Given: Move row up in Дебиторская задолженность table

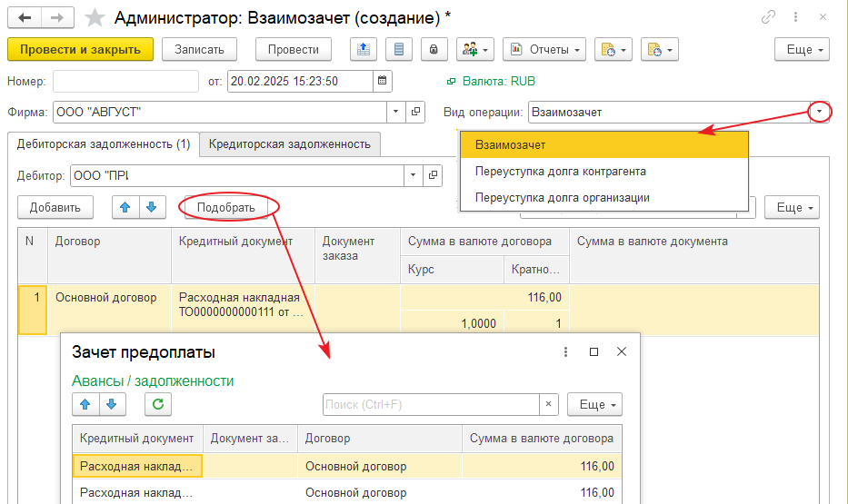Looking at the screenshot, I should [x=125, y=207].
